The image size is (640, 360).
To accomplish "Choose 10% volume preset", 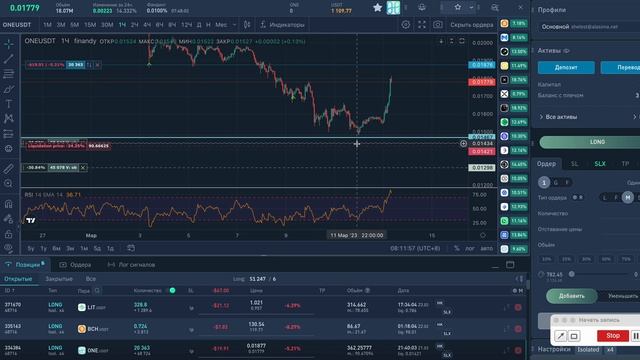I will [546, 259].
